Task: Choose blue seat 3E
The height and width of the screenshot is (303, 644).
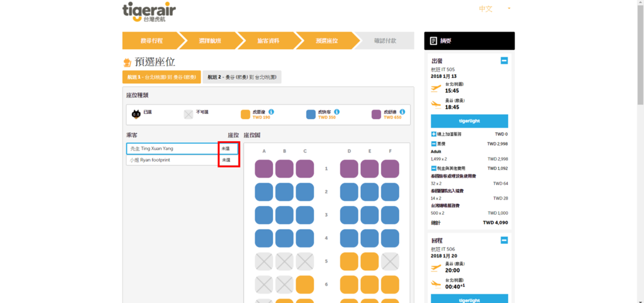Action: click(370, 215)
